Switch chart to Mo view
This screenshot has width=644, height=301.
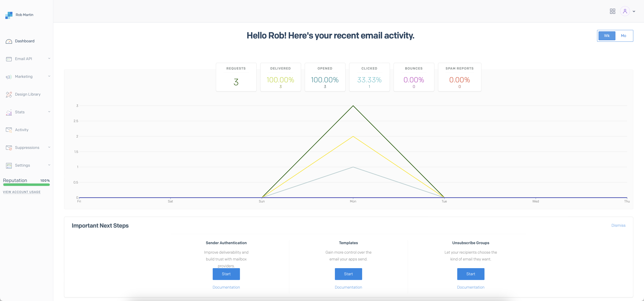pyautogui.click(x=623, y=36)
